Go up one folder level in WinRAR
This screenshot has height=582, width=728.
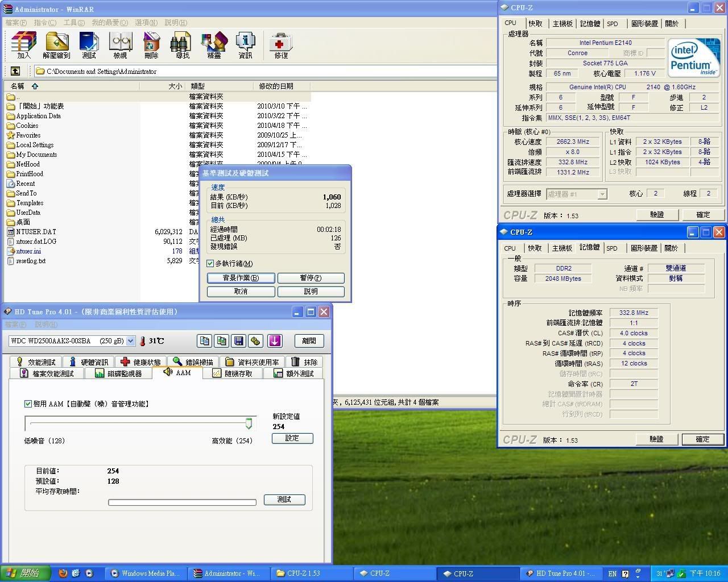coord(15,71)
